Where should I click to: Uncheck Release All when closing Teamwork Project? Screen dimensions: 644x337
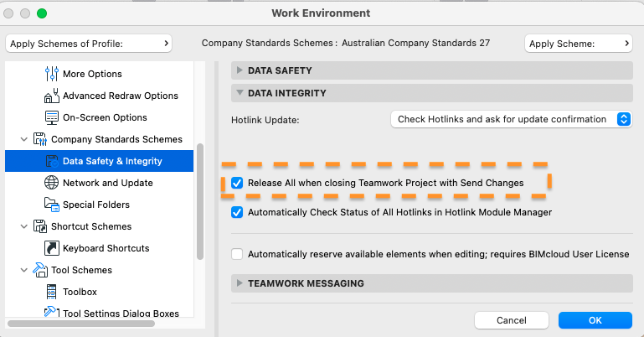pyautogui.click(x=238, y=183)
